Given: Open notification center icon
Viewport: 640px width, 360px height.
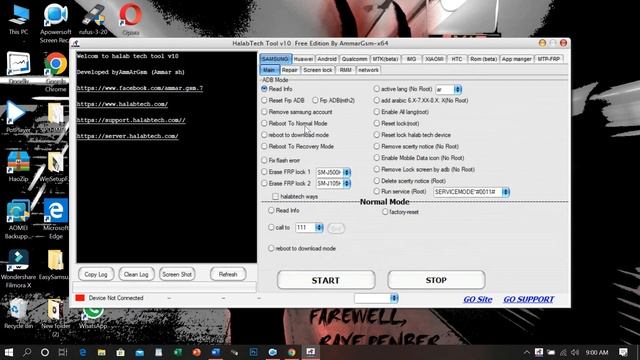Looking at the screenshot, I should click(623, 352).
